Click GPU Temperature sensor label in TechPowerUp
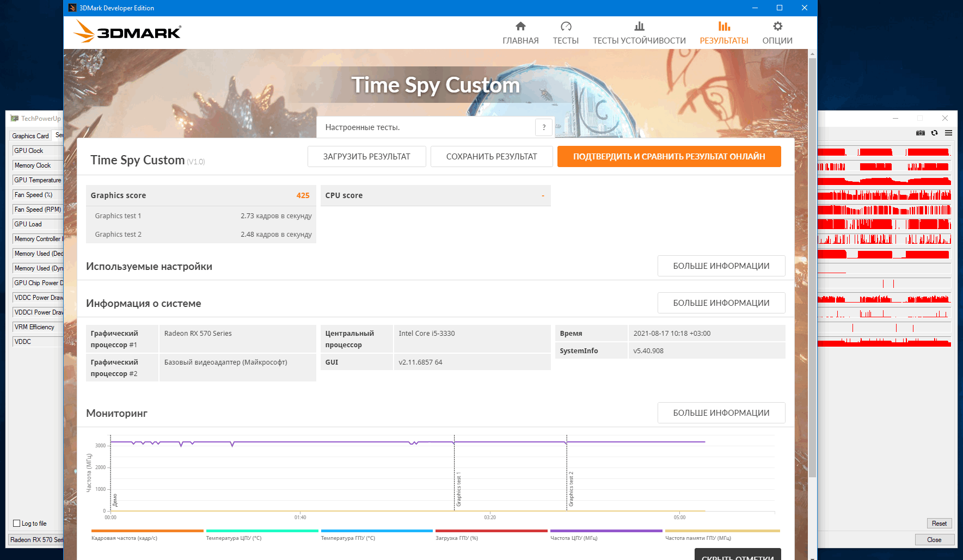Viewport: 963px width, 560px height. [x=37, y=180]
